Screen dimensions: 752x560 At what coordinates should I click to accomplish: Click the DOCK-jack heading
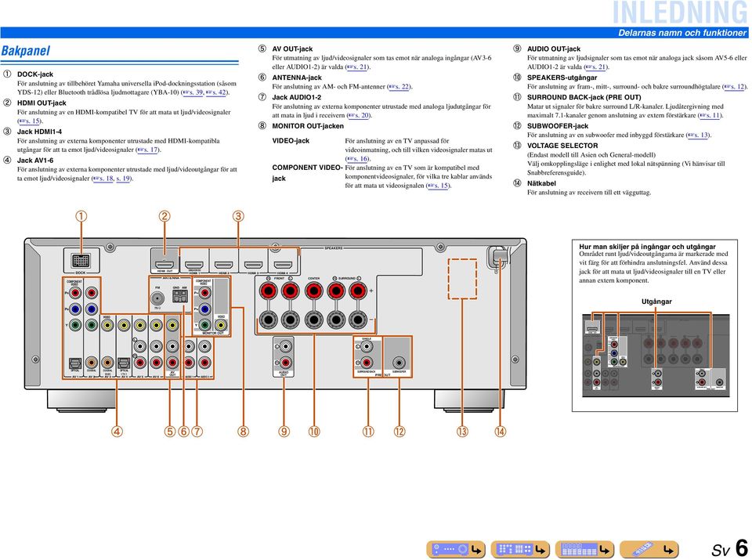tap(35, 74)
